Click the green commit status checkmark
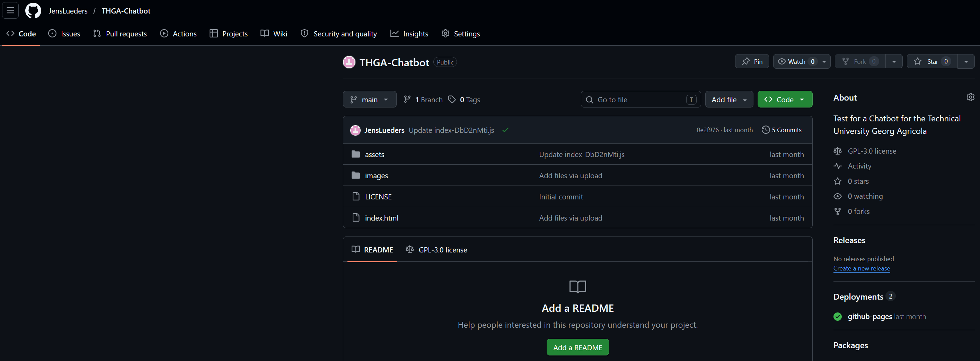This screenshot has height=361, width=980. pyautogui.click(x=505, y=130)
